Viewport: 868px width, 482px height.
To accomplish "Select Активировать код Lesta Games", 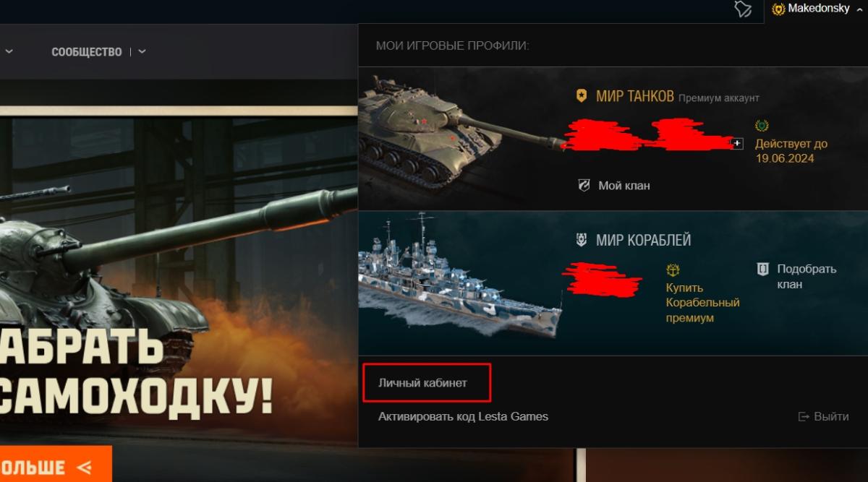I will (463, 416).
